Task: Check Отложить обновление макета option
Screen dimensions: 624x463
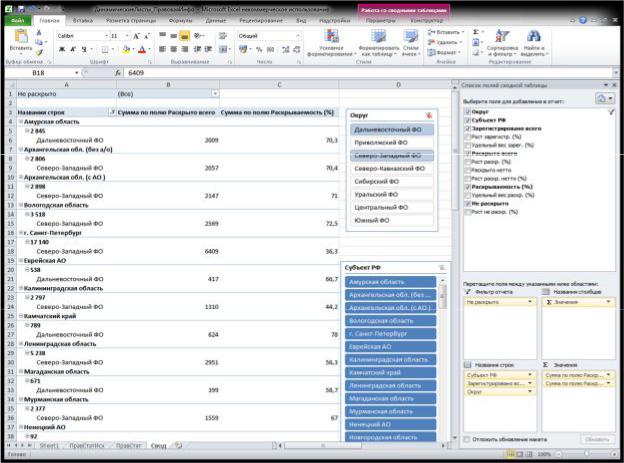Action: coord(467,439)
